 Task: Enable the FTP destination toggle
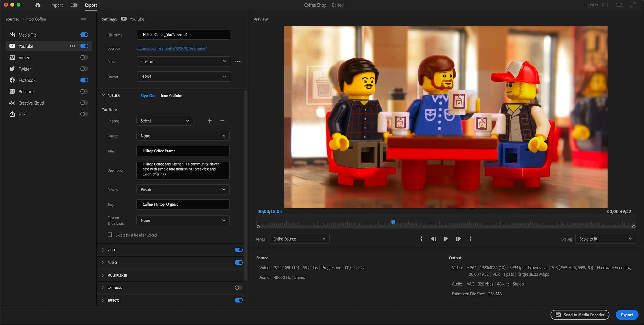pos(84,114)
